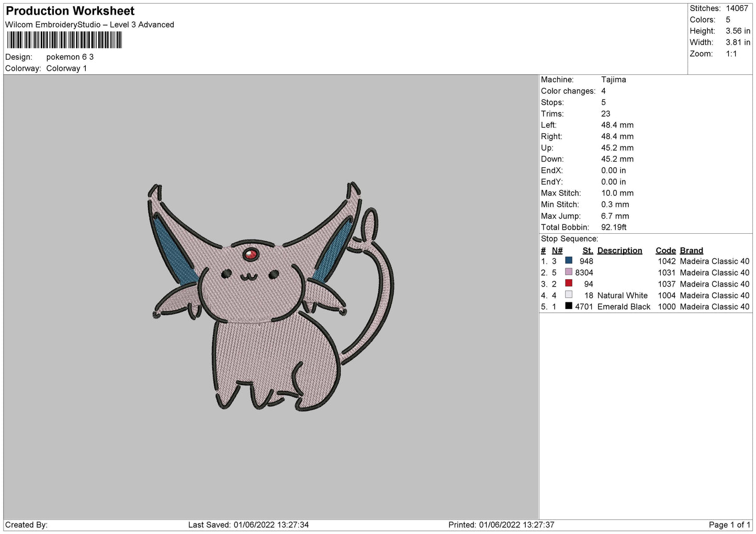Screen dimensions: 756x534
Task: Click the Emerald Black thread swatch
Action: (x=569, y=306)
